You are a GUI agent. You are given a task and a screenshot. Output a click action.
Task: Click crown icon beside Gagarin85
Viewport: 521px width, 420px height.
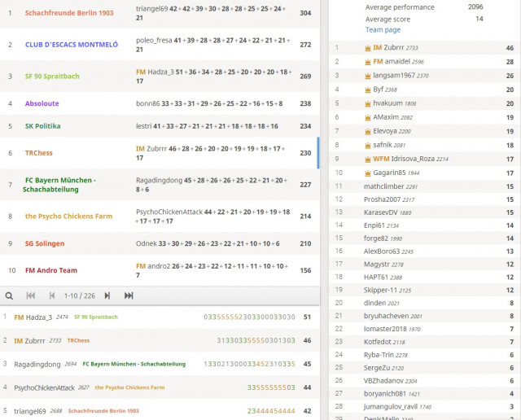pyautogui.click(x=368, y=173)
